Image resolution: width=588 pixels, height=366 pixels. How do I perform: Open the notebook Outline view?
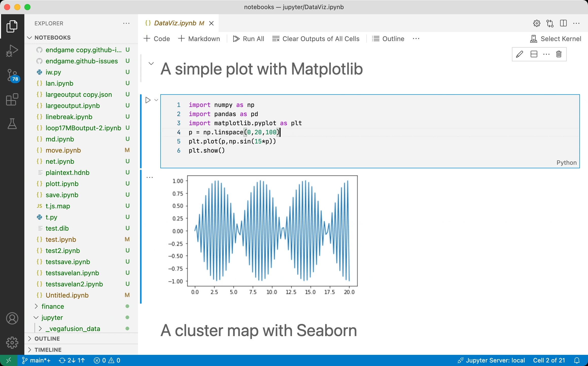(x=388, y=39)
